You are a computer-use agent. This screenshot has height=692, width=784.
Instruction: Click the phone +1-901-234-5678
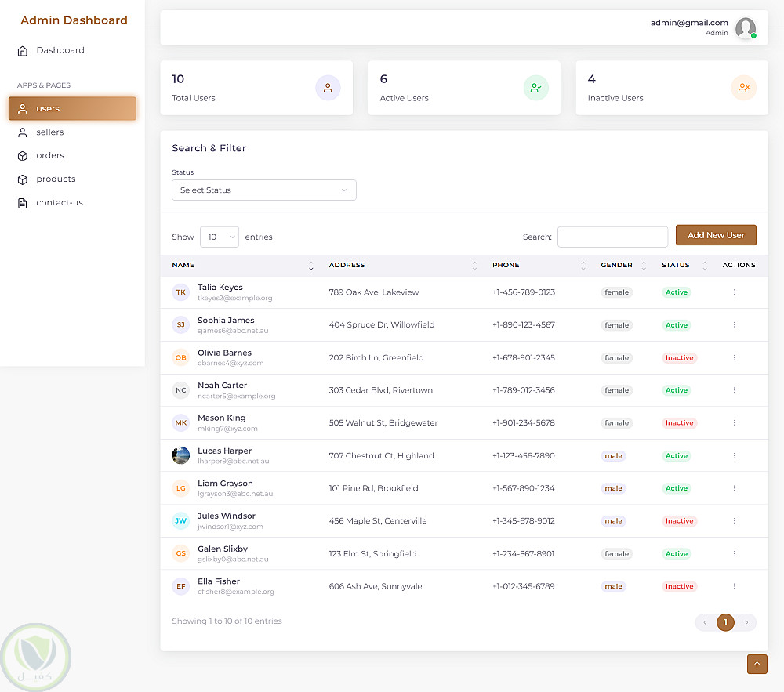(x=524, y=422)
